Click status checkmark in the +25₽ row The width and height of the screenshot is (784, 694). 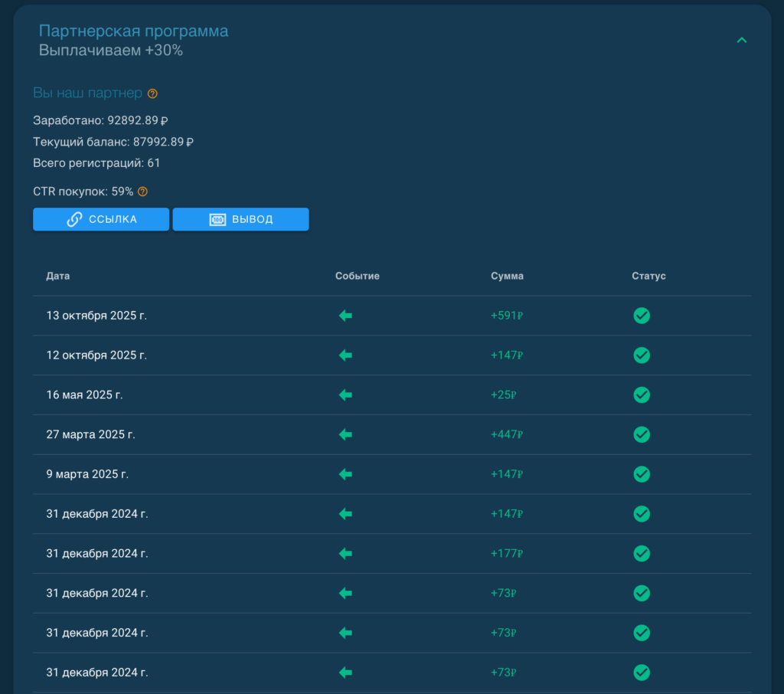(x=642, y=395)
